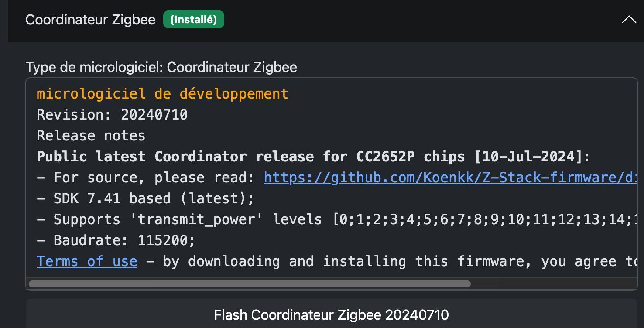Click Flash Coordinateur Zigbee 20240710 button
The image size is (644, 328).
pos(332,314)
